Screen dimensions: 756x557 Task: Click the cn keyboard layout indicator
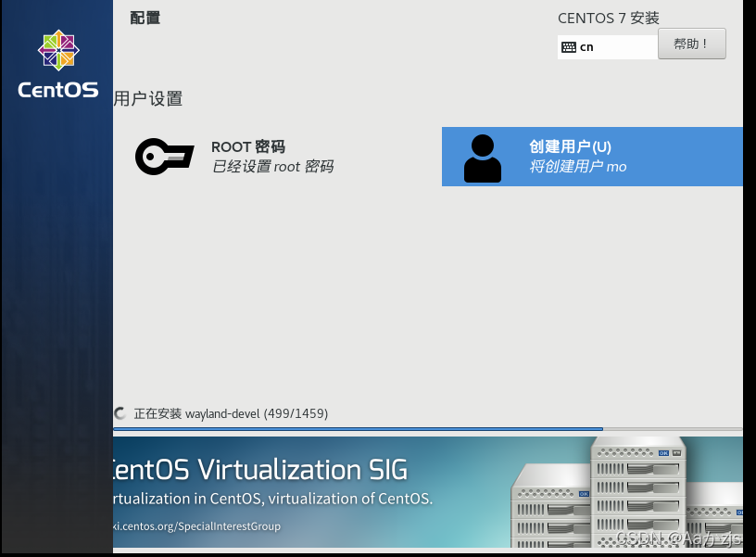(x=608, y=47)
